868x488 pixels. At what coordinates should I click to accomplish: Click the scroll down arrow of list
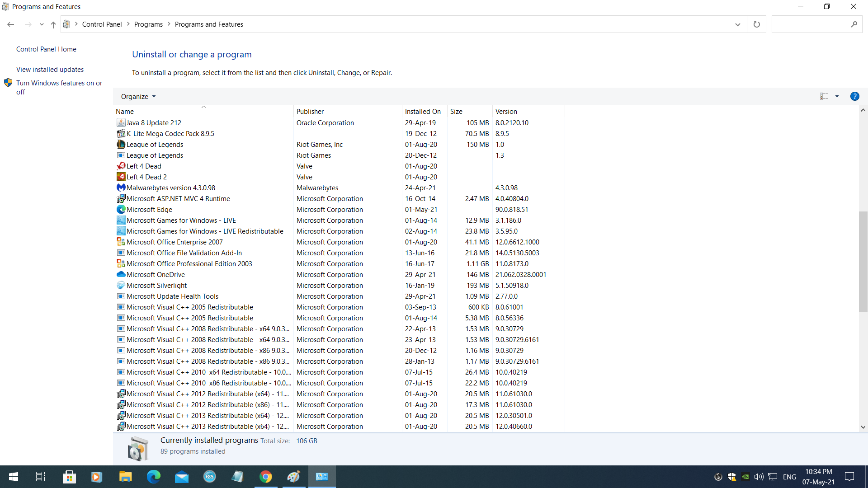(x=863, y=427)
